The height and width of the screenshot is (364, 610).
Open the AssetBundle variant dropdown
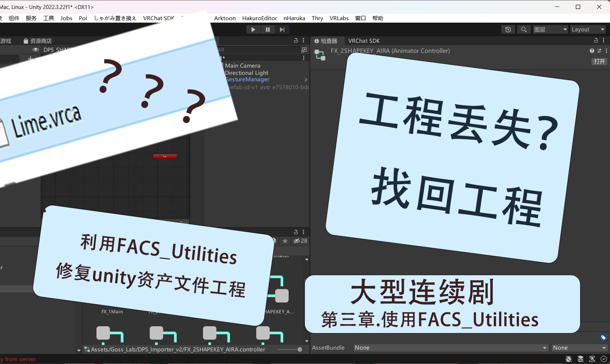[x=579, y=348]
